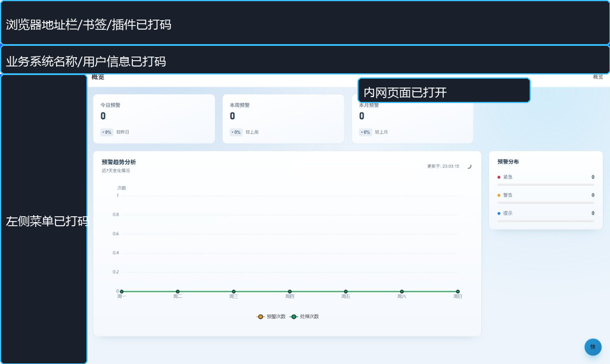Select the 警告 row in 预警分布

tap(546, 195)
